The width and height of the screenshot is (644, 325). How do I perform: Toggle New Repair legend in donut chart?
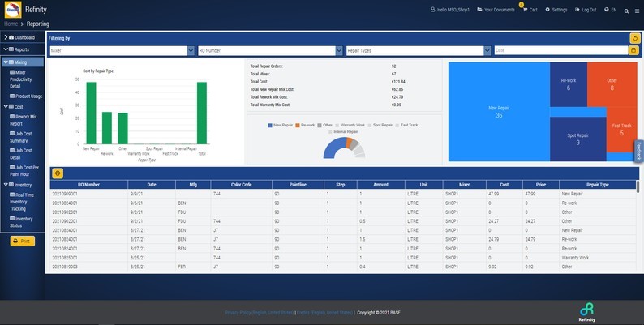[280, 125]
